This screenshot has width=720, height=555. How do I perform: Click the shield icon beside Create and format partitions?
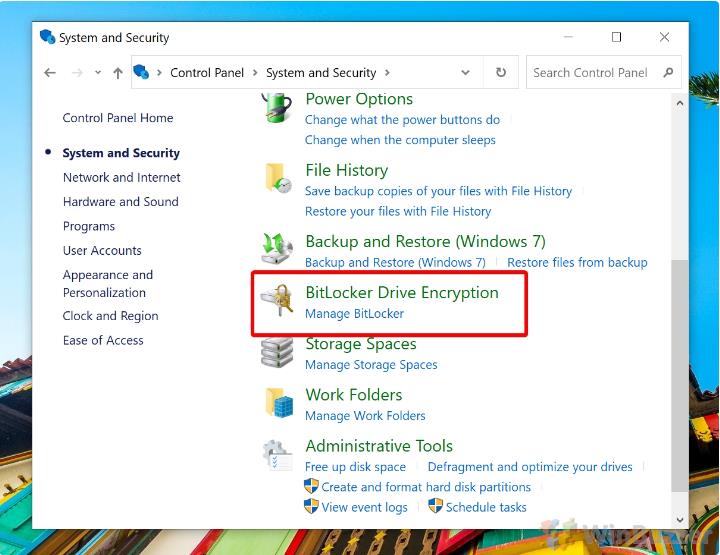pyautogui.click(x=311, y=486)
